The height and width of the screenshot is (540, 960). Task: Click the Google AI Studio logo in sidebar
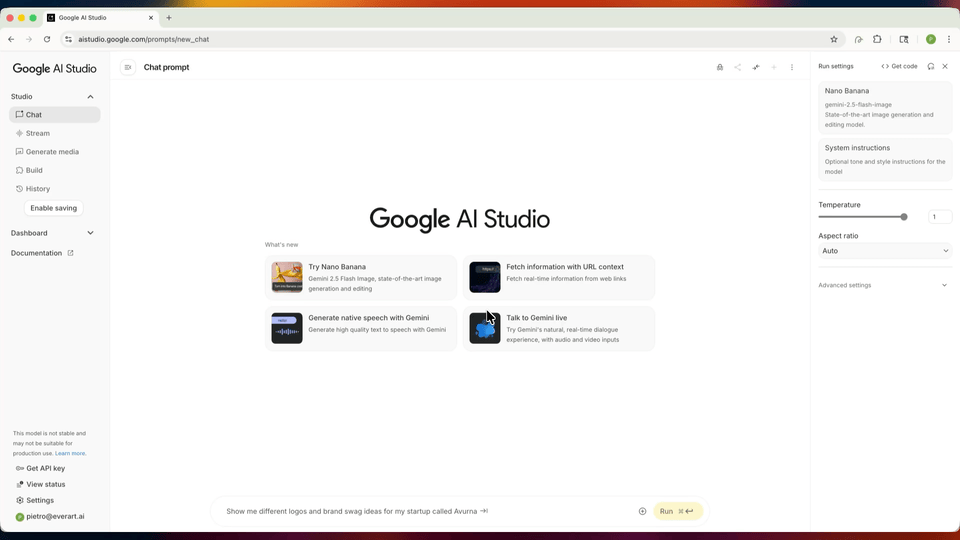pos(54,69)
